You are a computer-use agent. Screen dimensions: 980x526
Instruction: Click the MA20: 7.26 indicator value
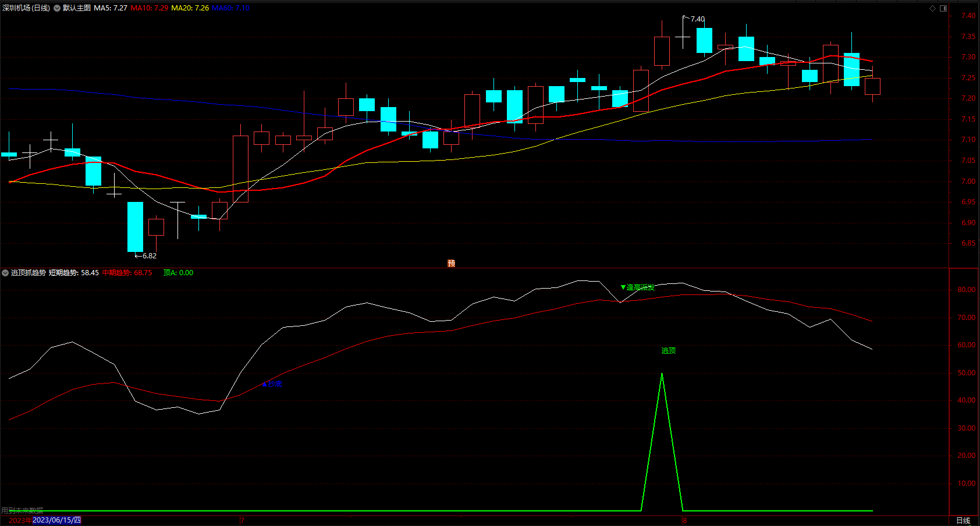point(190,8)
